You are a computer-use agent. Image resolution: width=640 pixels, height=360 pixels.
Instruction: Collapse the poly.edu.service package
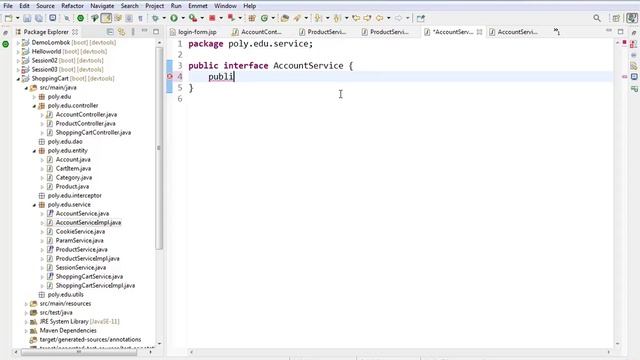tap(34, 205)
